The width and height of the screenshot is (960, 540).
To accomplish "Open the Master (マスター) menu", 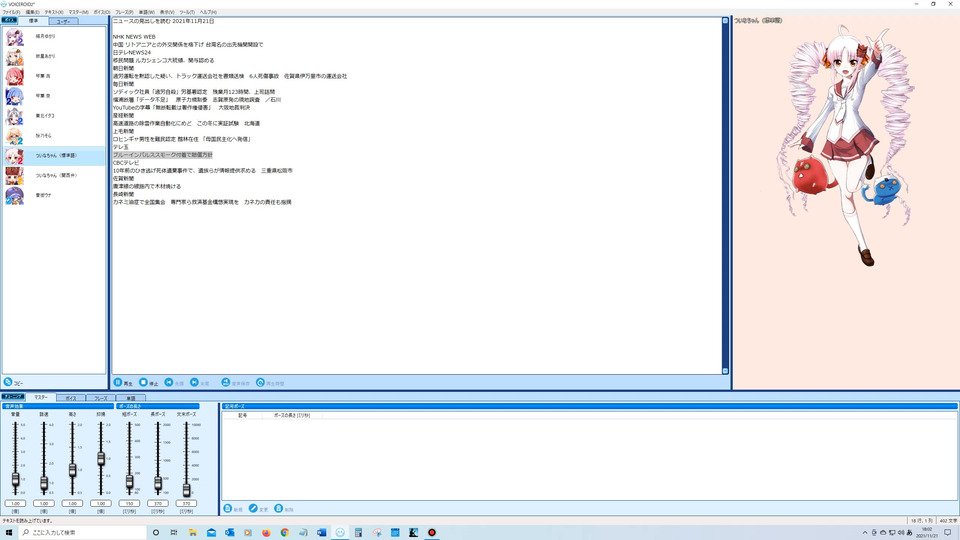I will 78,12.
